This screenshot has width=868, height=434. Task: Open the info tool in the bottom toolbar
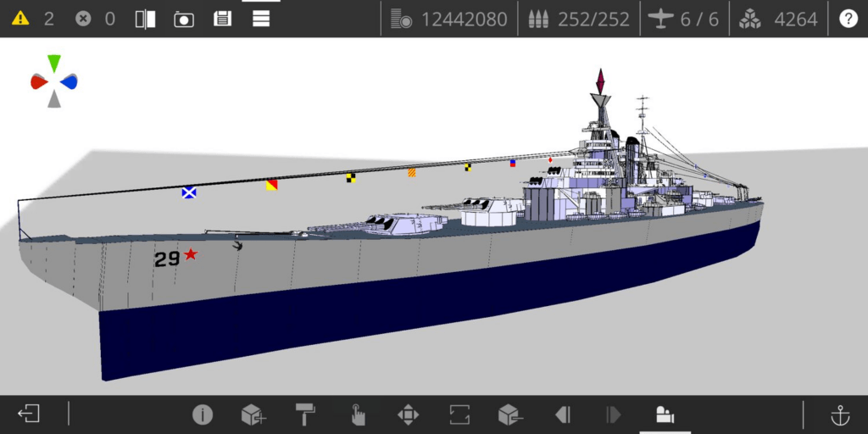(202, 415)
